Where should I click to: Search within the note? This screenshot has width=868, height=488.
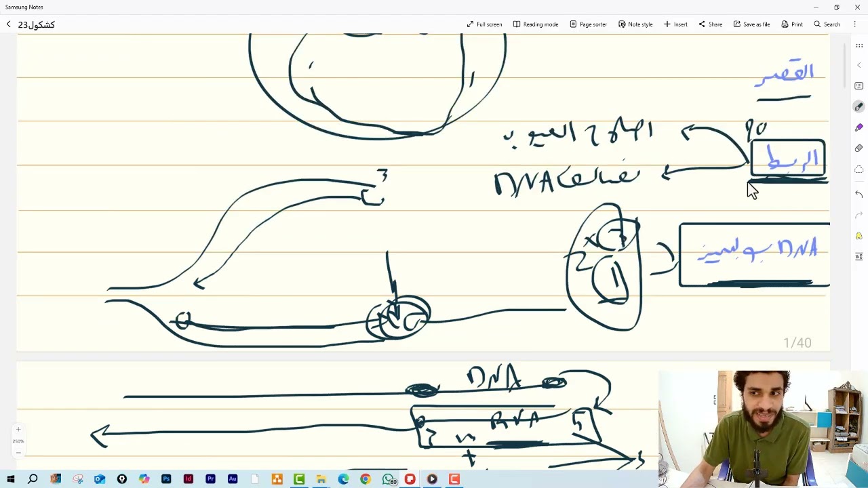coord(827,24)
